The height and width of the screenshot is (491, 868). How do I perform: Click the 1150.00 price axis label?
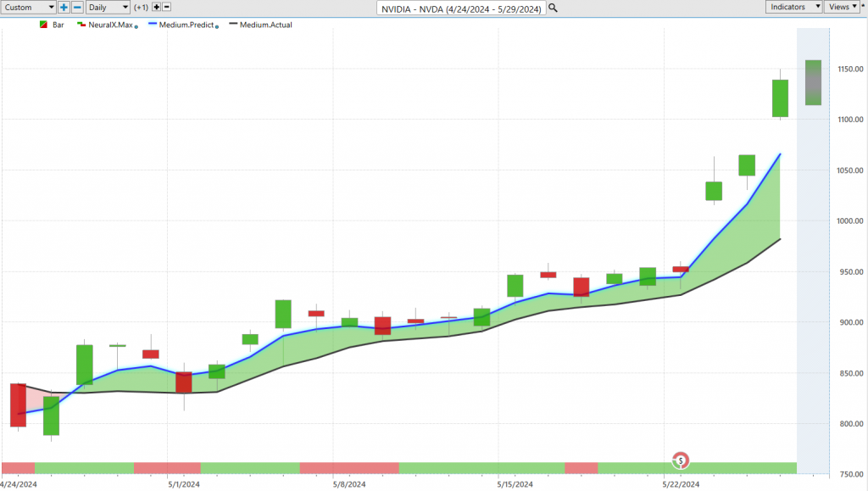pyautogui.click(x=850, y=70)
